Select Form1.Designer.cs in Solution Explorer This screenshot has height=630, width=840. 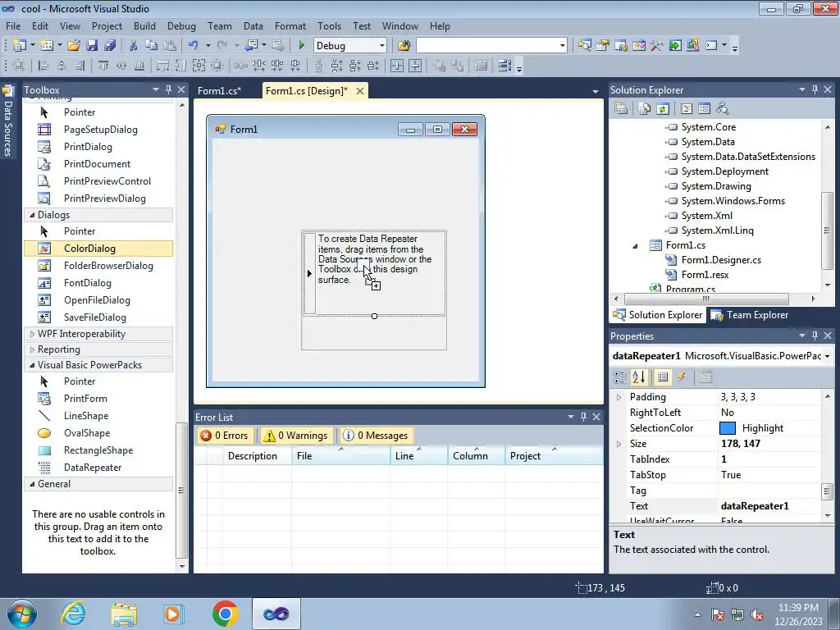coord(720,260)
